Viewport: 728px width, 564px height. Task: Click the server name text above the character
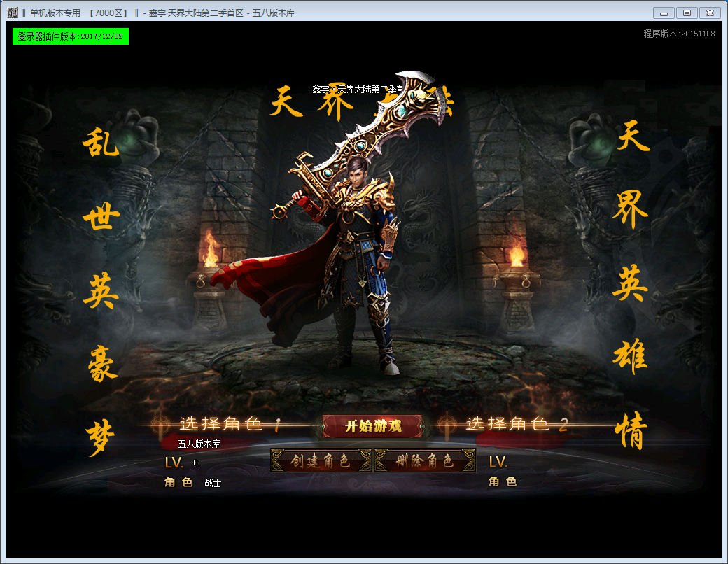pyautogui.click(x=358, y=89)
